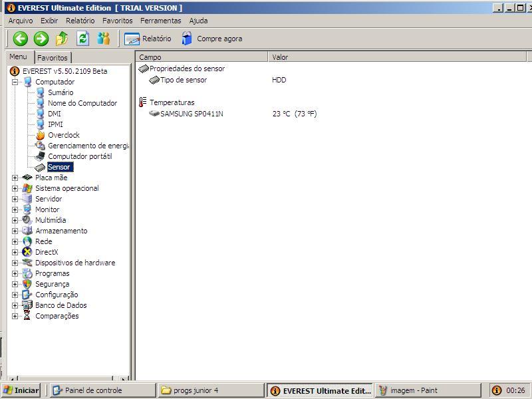Select the Menu tab in sidebar

pyautogui.click(x=19, y=57)
